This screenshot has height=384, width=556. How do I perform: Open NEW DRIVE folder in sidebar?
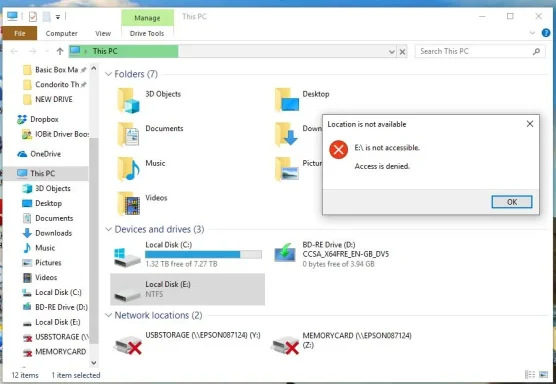pyautogui.click(x=48, y=99)
